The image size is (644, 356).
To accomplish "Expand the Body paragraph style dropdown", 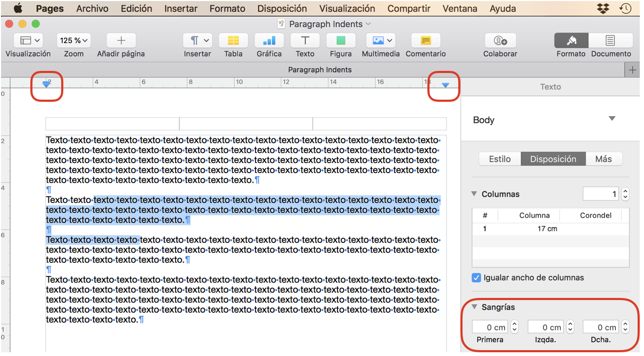I will pyautogui.click(x=612, y=119).
